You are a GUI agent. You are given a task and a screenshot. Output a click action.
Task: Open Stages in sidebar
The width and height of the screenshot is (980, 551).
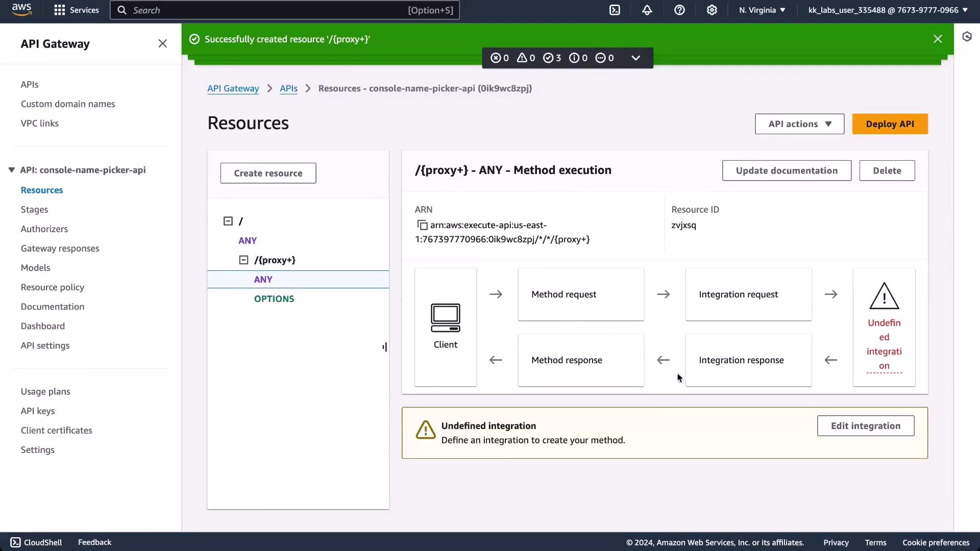click(x=34, y=210)
